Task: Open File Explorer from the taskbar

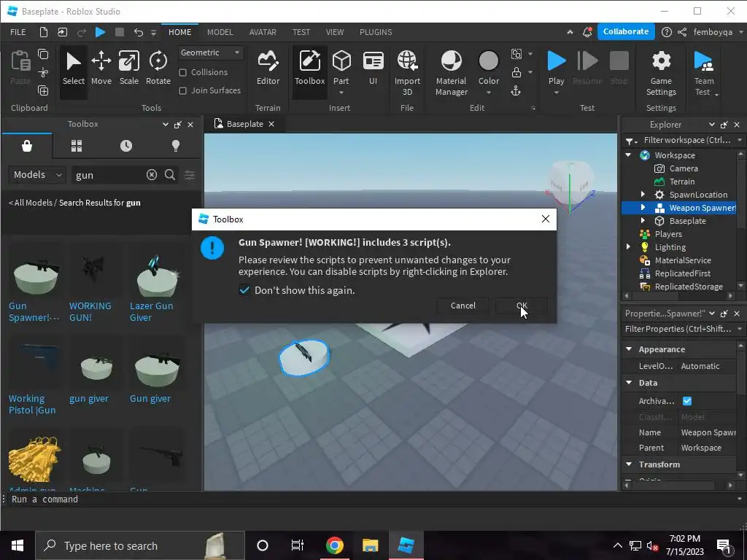Action: [x=370, y=545]
